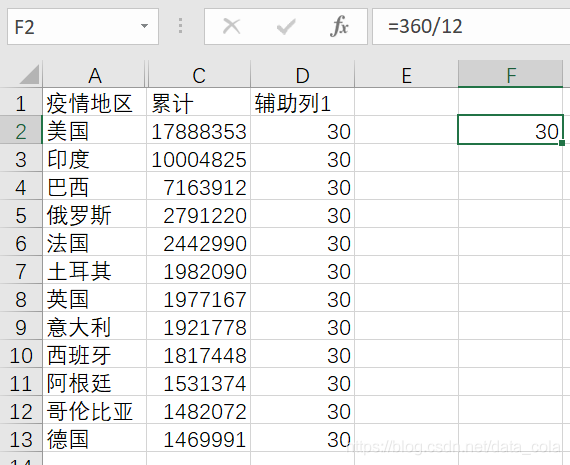Select column D header
The width and height of the screenshot is (570, 465).
click(x=302, y=75)
